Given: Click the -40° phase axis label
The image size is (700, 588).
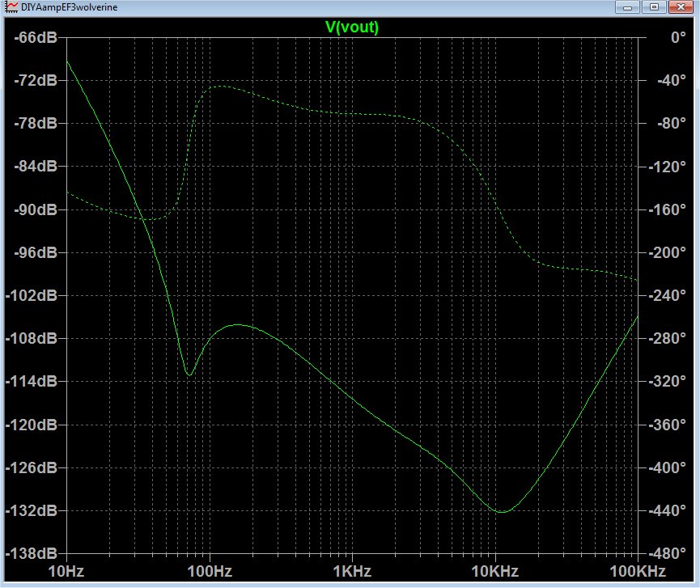Looking at the screenshot, I should tap(672, 80).
